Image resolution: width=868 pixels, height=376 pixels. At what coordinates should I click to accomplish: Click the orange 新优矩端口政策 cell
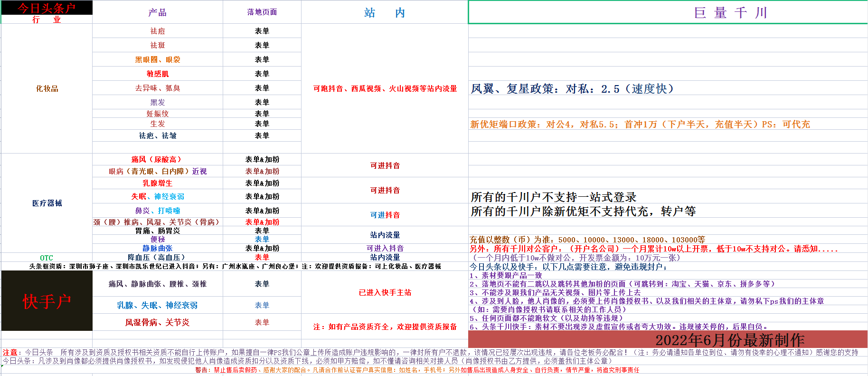point(640,124)
